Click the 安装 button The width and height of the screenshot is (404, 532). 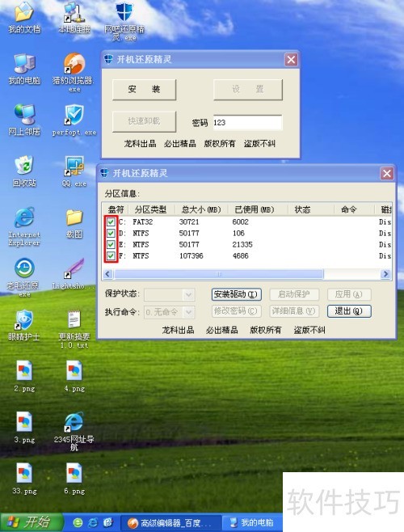point(144,90)
